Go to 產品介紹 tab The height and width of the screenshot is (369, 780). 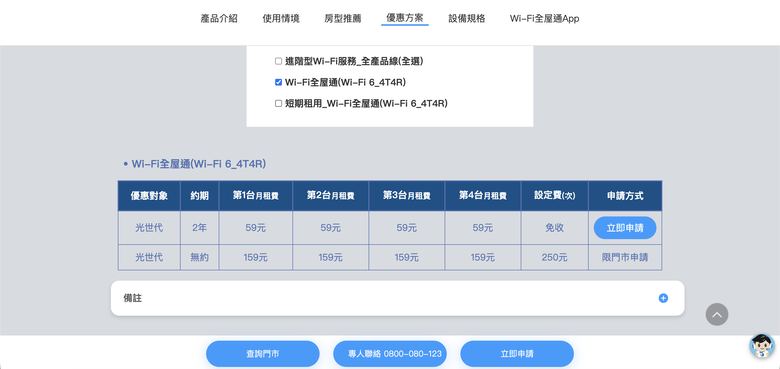[219, 19]
